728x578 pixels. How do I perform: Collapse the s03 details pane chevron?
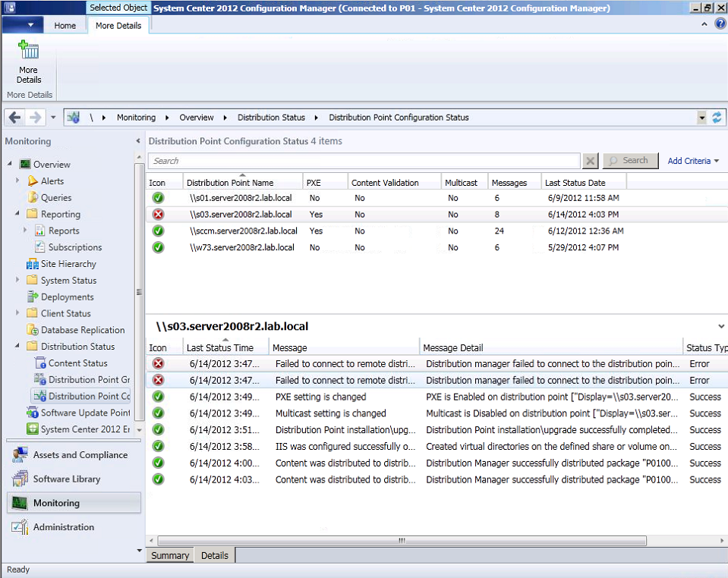(721, 326)
